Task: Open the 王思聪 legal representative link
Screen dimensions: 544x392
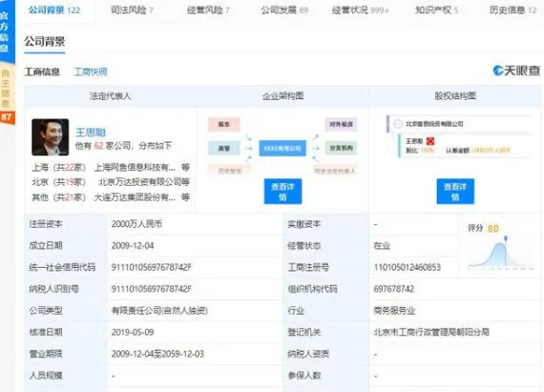Action: pyautogui.click(x=91, y=132)
